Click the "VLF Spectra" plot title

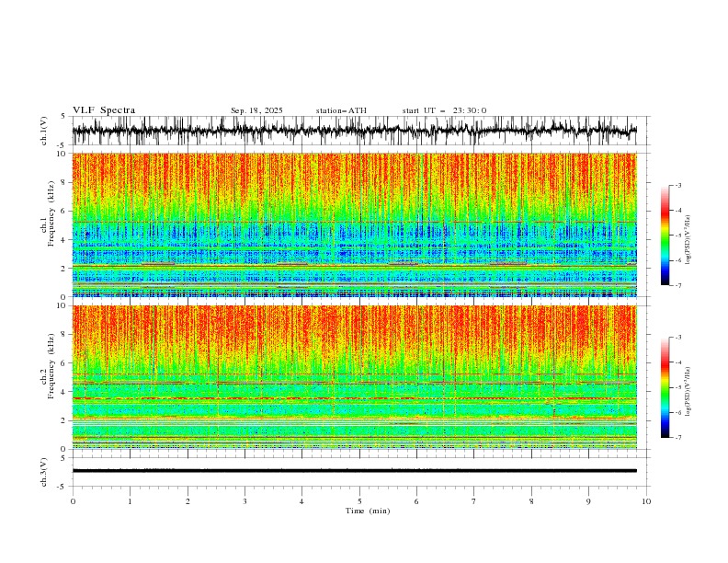104,110
